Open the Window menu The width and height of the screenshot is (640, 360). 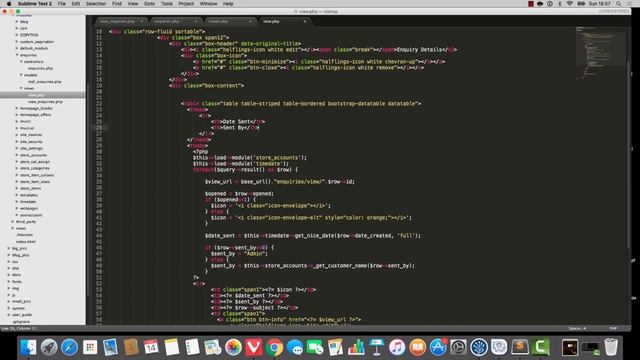tap(209, 4)
